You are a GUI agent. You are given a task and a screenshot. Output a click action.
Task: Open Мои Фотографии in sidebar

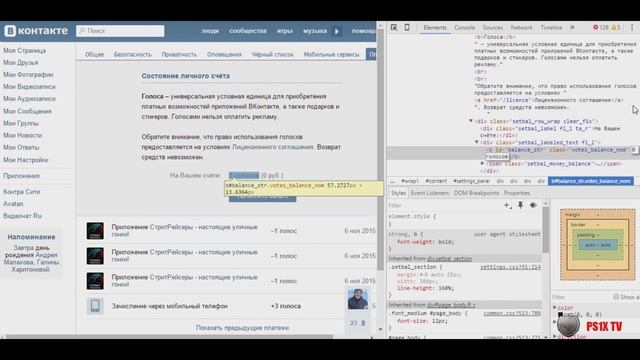[x=28, y=75]
